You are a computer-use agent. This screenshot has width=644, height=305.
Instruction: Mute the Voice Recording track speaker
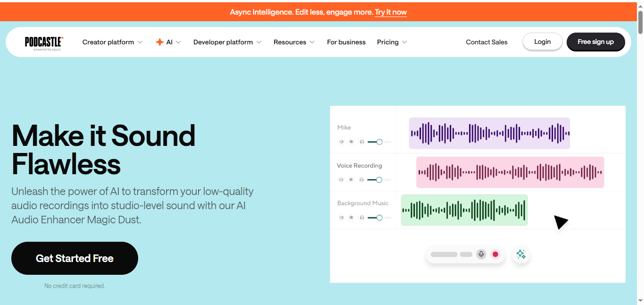pos(341,179)
